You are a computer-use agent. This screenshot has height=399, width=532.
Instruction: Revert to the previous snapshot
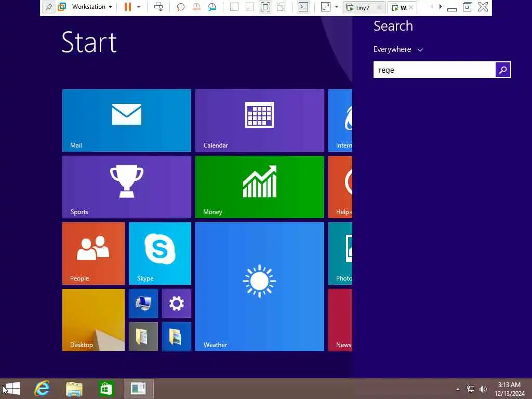(x=196, y=7)
